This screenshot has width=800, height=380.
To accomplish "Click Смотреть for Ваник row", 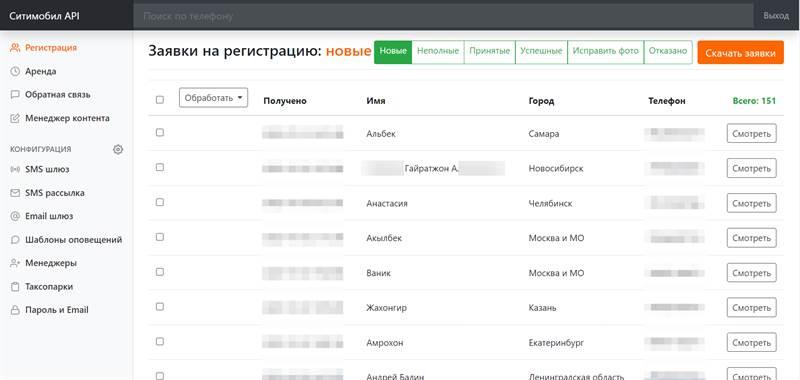I will (752, 273).
